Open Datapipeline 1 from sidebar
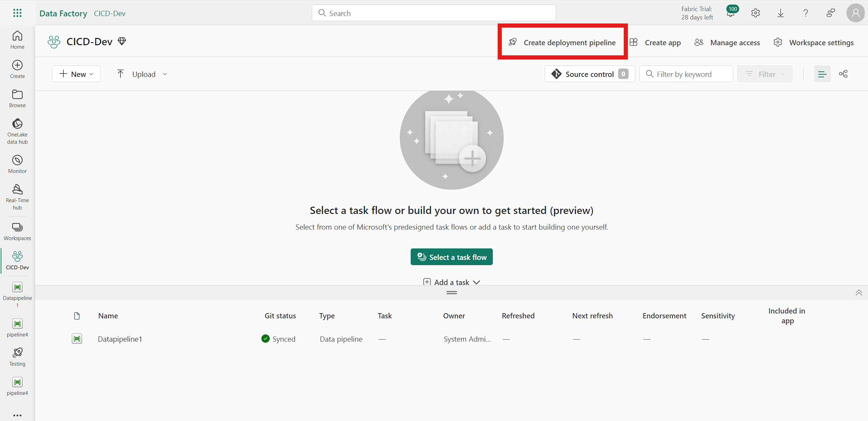Viewport: 868px width, 421px height. 17,295
